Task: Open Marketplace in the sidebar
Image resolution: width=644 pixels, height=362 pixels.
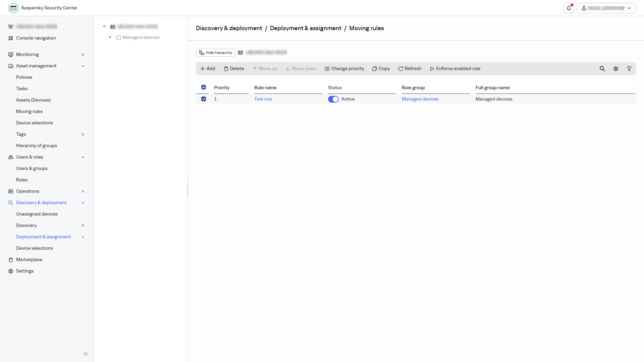Action: click(29, 259)
